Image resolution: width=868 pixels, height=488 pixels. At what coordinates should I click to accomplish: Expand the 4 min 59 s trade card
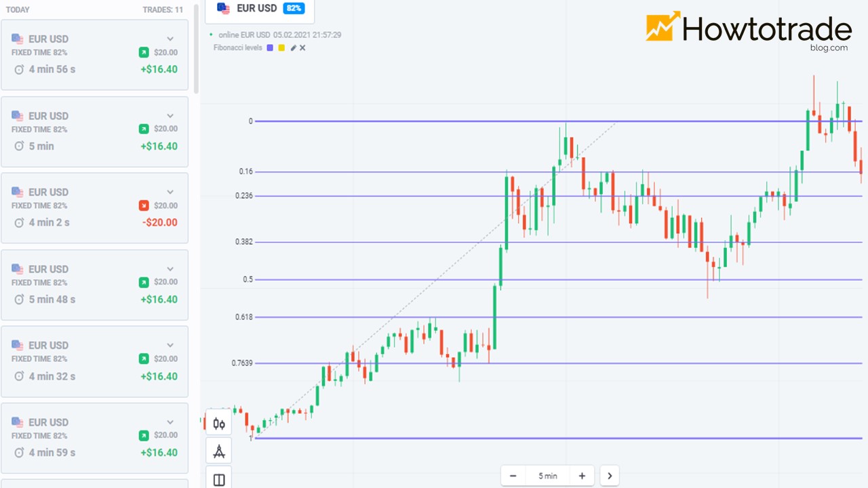point(170,422)
